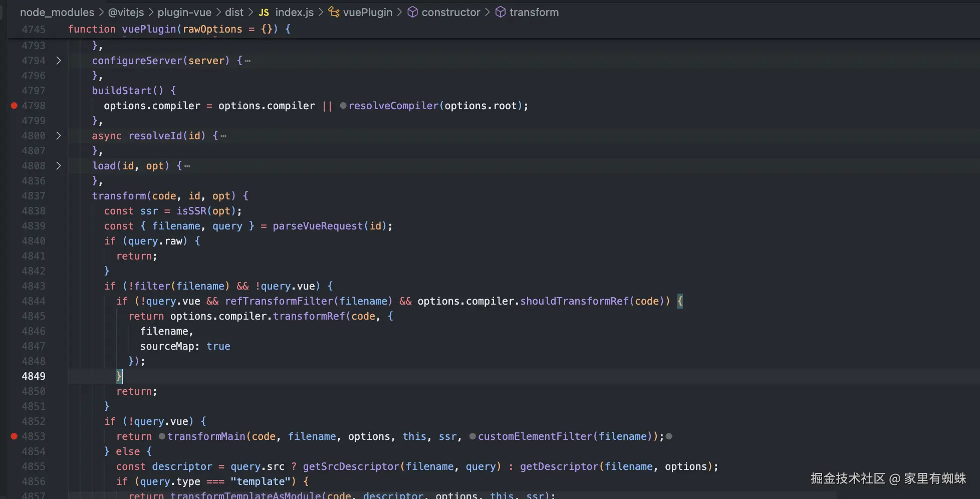This screenshot has height=499, width=980.
Task: Open plugin-vue breadcrumb segment
Action: [184, 13]
